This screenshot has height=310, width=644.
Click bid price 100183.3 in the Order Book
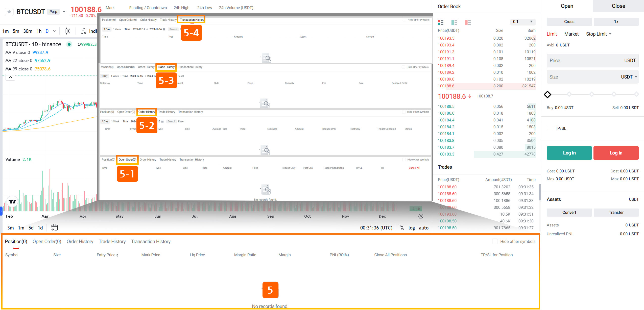(x=446, y=154)
